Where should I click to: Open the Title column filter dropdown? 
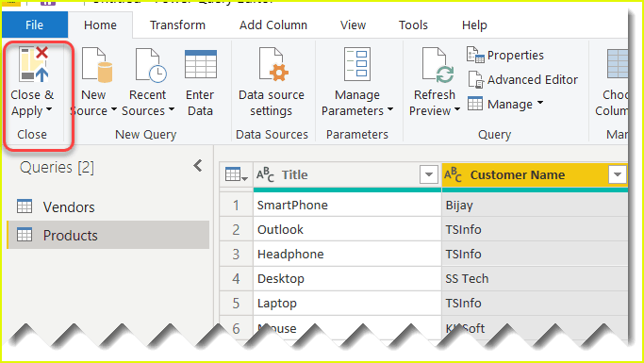(429, 174)
